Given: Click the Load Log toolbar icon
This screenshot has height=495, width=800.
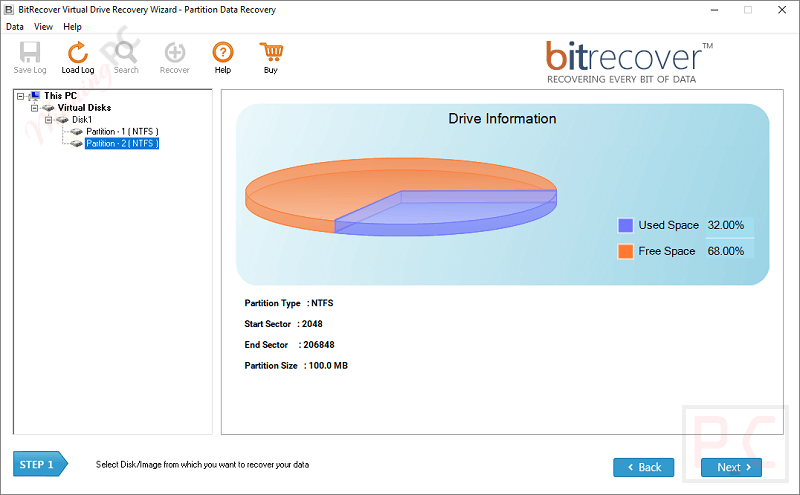Looking at the screenshot, I should click(78, 52).
